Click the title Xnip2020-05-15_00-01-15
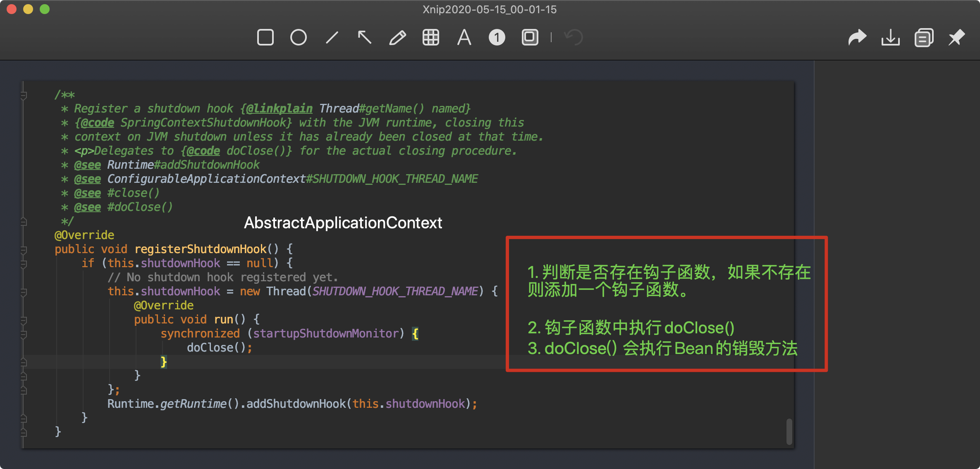The height and width of the screenshot is (469, 980). [x=490, y=9]
